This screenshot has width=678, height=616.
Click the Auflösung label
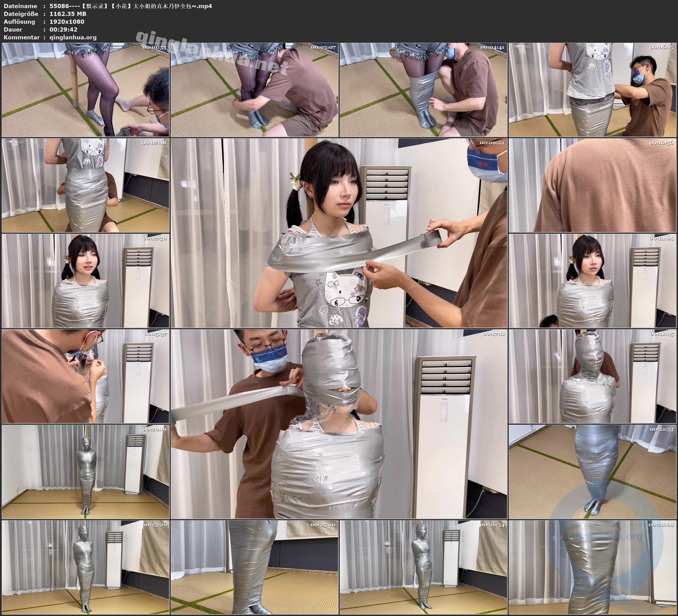point(20,22)
